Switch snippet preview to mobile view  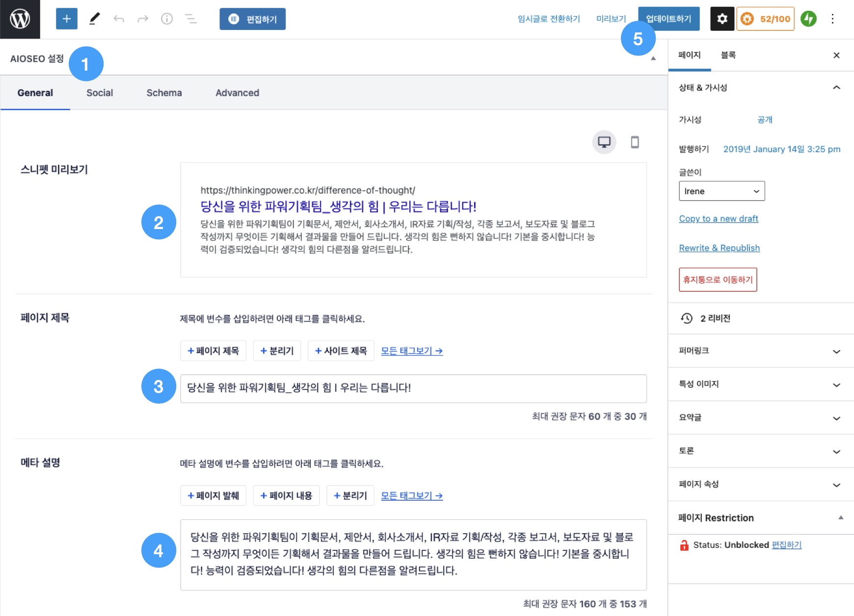[x=636, y=142]
